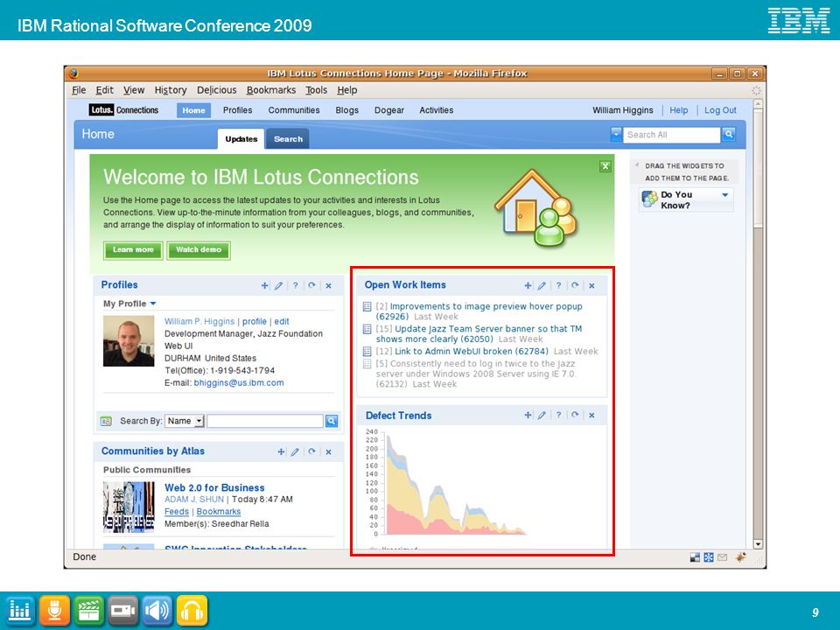Click the orange microphone icon in footer

54,610
